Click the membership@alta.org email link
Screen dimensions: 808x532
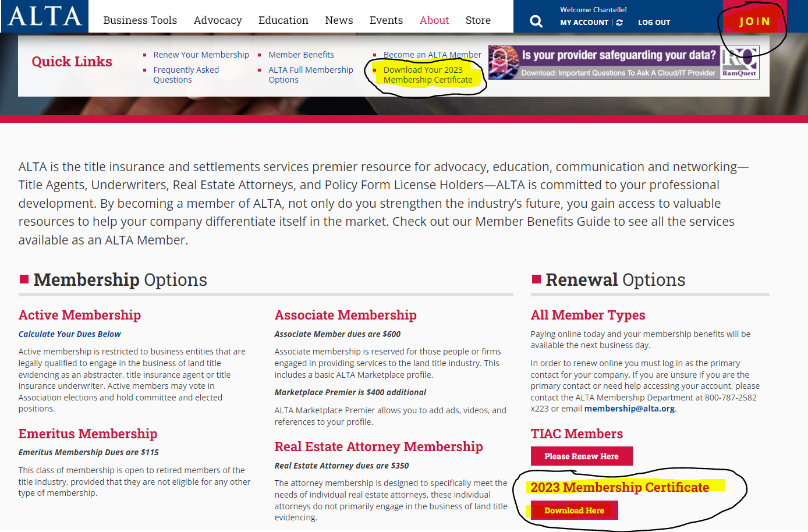click(630, 409)
